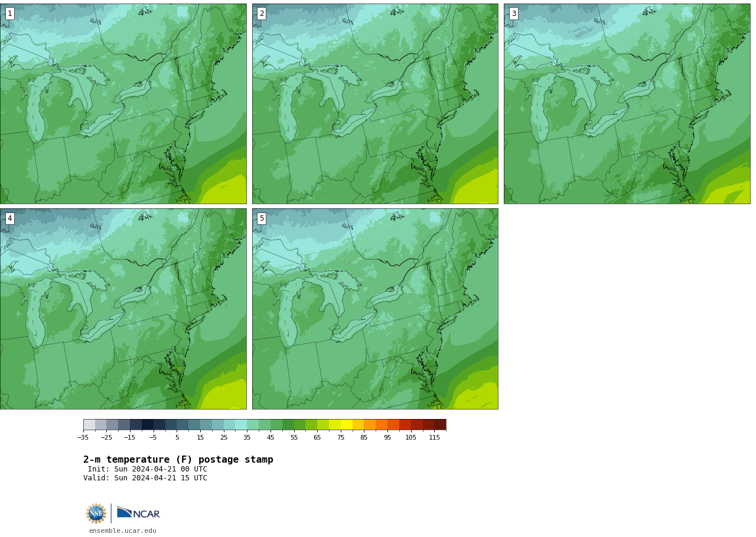The height and width of the screenshot is (537, 756).
Task: Click the Valid: Sun 2024-04-21 15 UTC line
Action: [145, 479]
